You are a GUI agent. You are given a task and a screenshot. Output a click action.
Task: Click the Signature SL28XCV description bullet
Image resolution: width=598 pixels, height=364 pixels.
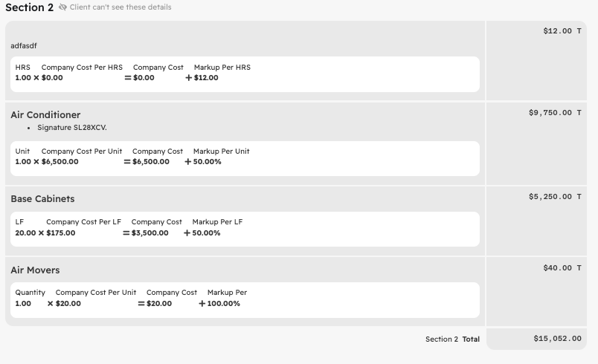point(71,128)
